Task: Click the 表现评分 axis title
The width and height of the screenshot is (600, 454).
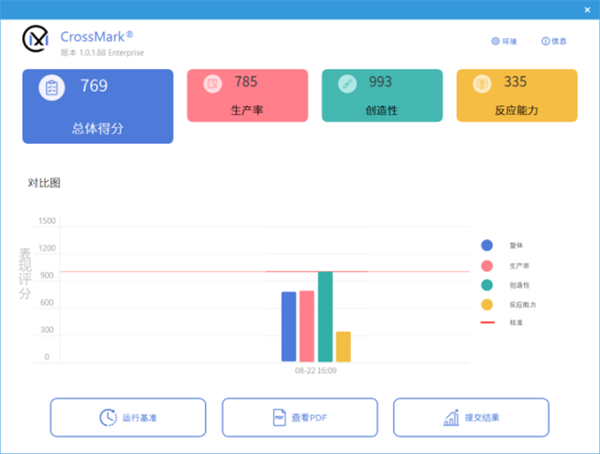Action: pyautogui.click(x=25, y=274)
